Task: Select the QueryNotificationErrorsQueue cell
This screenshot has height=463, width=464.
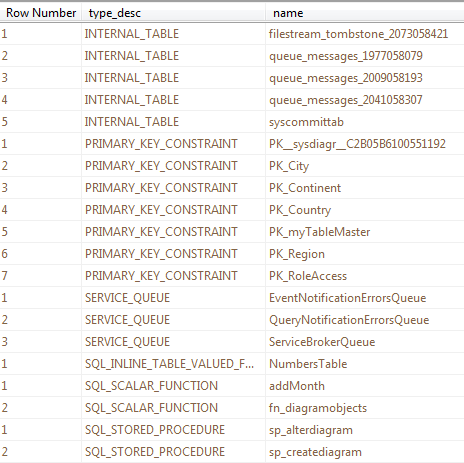Action: point(365,320)
